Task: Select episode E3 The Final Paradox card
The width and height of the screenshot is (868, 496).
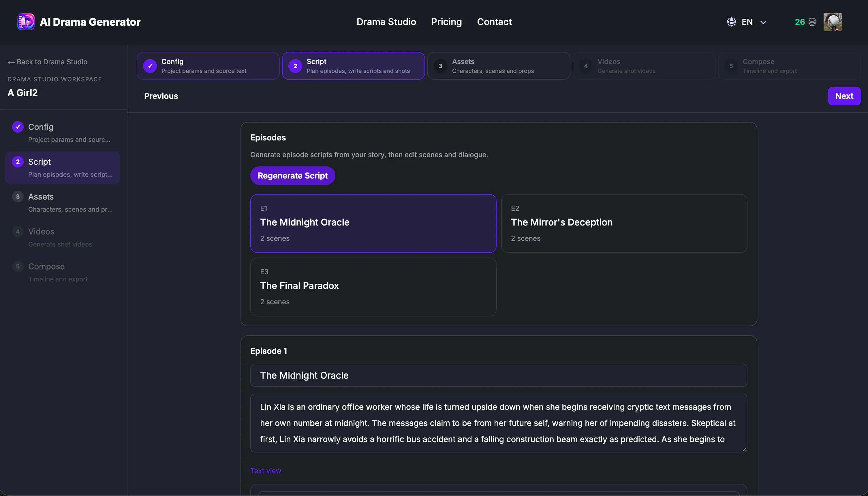Action: click(373, 287)
